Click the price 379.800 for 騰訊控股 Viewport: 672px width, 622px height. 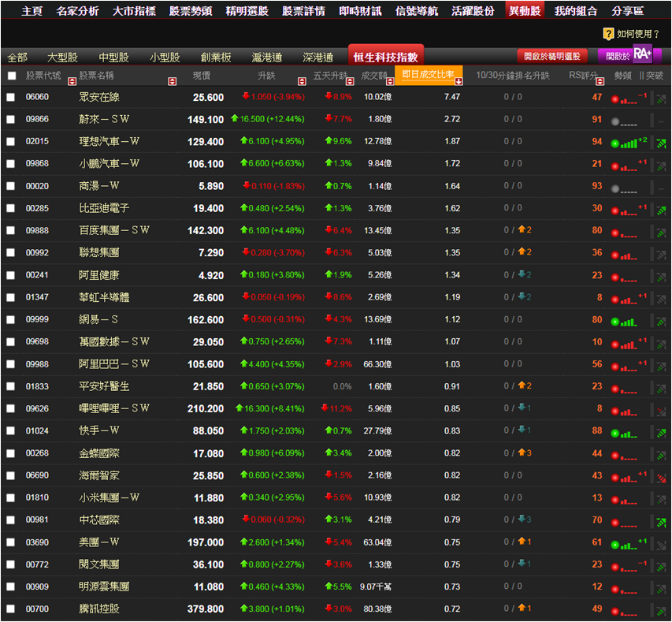coord(206,609)
